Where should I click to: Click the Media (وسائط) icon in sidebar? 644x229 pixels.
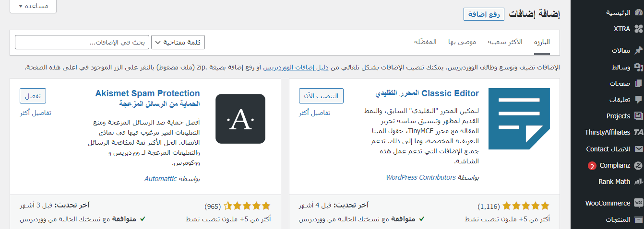click(x=638, y=68)
